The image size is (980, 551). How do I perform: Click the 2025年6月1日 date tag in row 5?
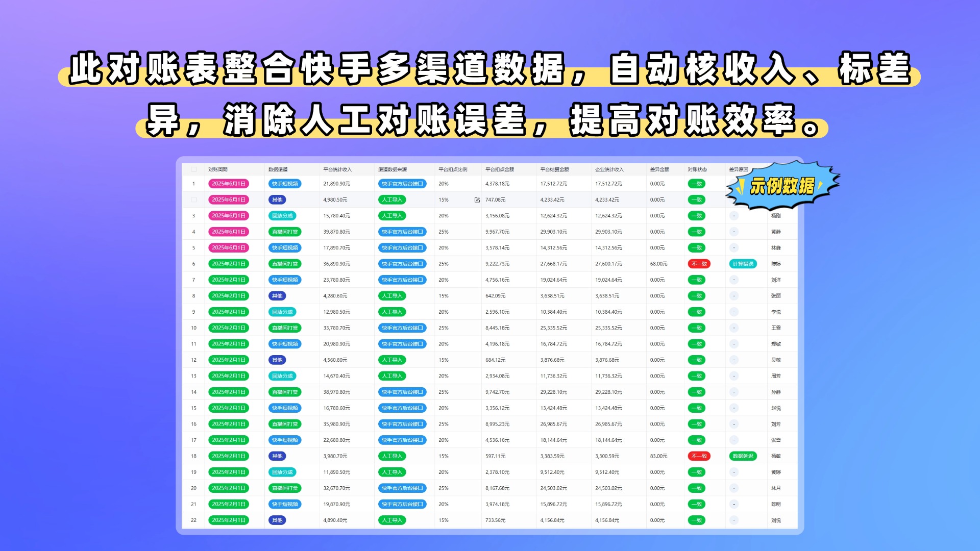(229, 248)
